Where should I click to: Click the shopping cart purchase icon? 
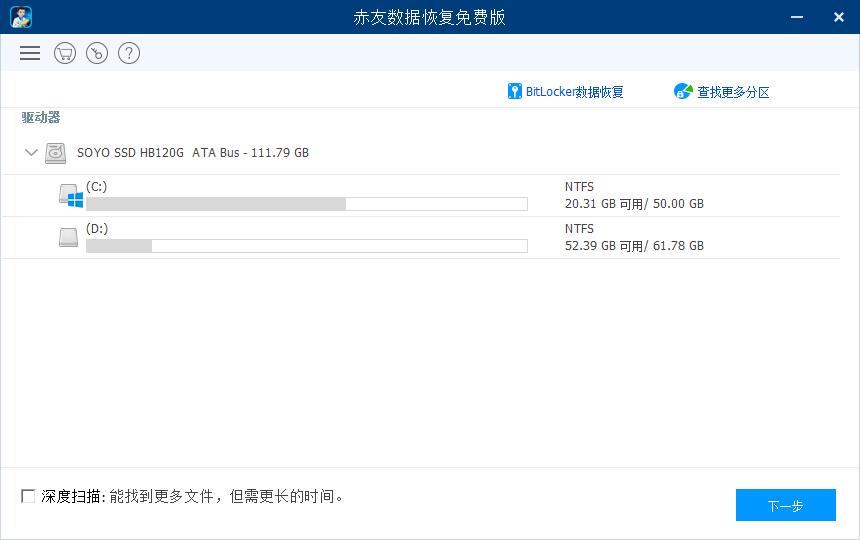65,53
